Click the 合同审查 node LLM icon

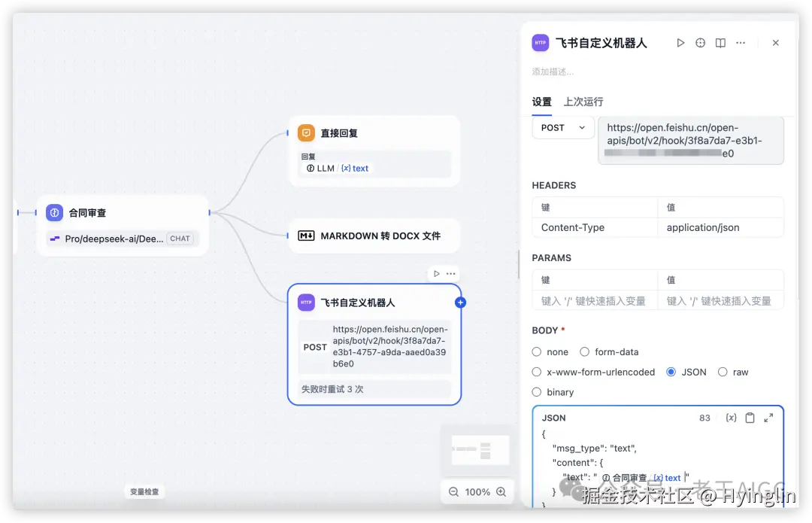pos(54,212)
